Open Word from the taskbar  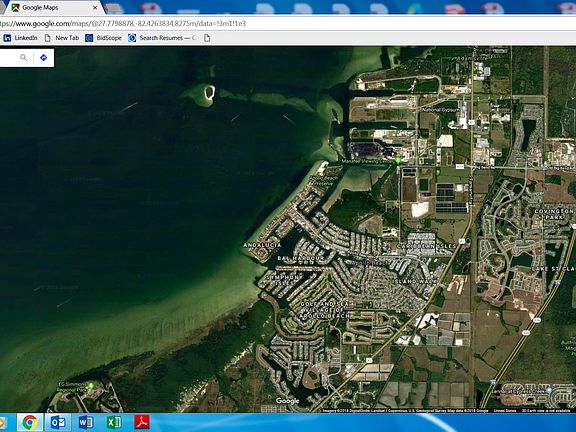(x=86, y=422)
